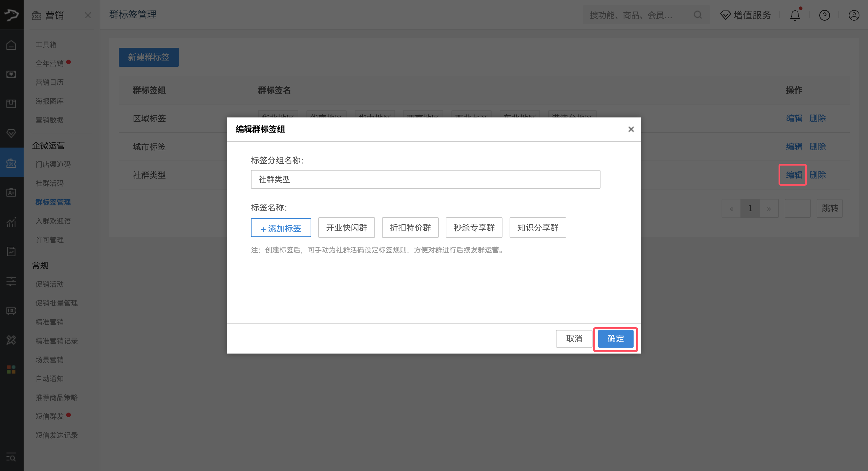Click the marketing icon highlighted in sidebar
The width and height of the screenshot is (868, 471).
point(11,163)
